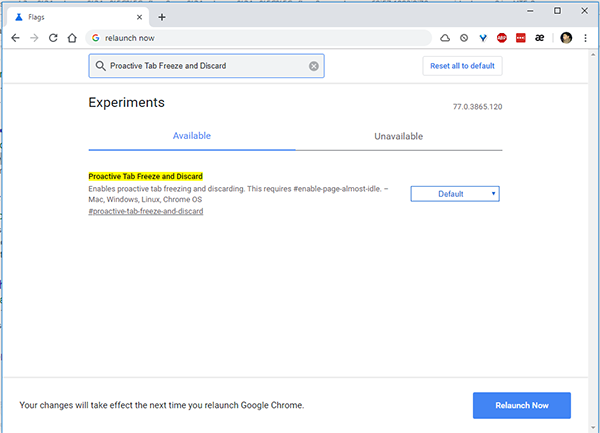Click the Proactive Tab Freeze and Discard title

pyautogui.click(x=145, y=176)
